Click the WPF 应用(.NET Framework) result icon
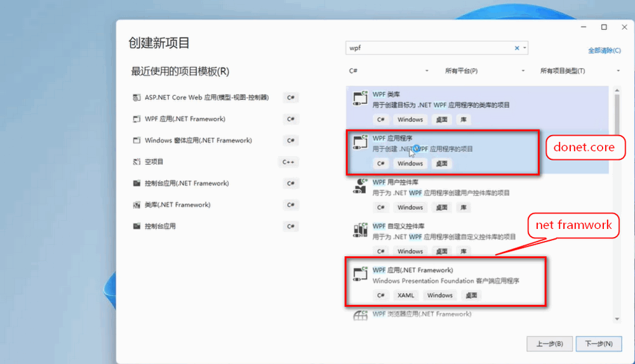Viewport: 635px width, 364px height. (x=360, y=274)
